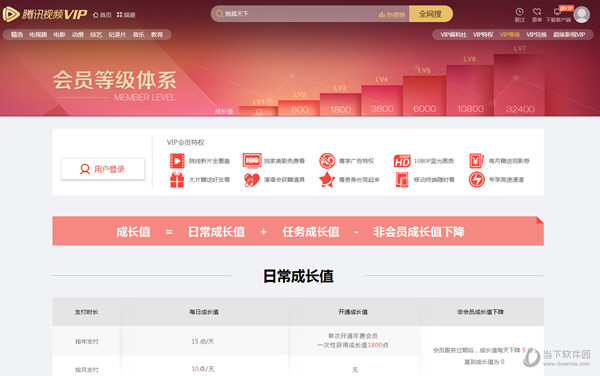Click the 15 点/天 table cell
This screenshot has width=600, height=376.
[x=203, y=341]
